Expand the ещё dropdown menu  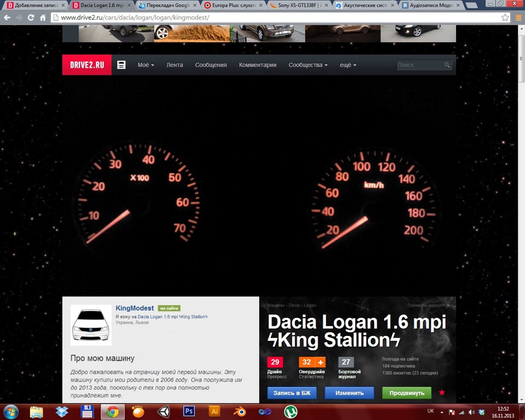pos(348,65)
